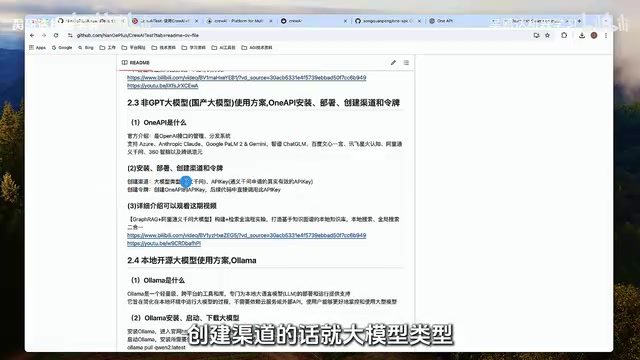Open the Chrome extensions puzzle icon
The image size is (640, 360).
[x=564, y=36]
